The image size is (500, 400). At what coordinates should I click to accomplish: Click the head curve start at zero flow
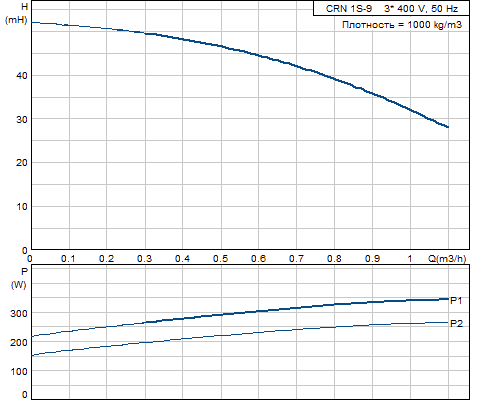click(33, 23)
